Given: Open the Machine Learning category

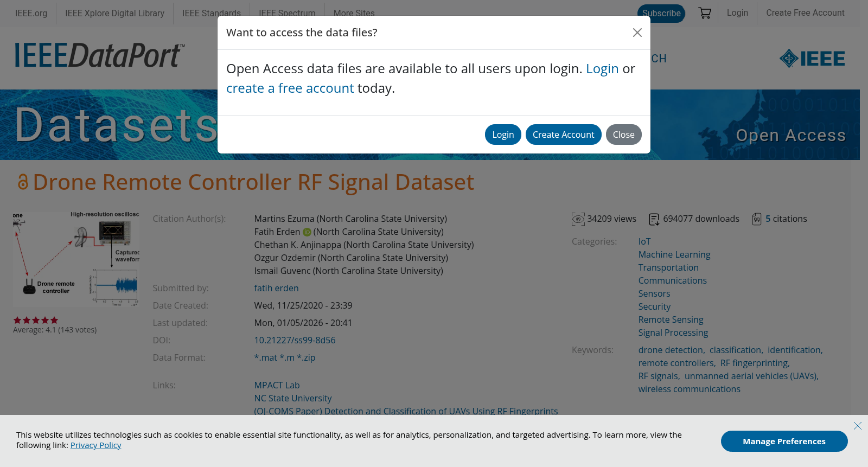Looking at the screenshot, I should tap(674, 255).
